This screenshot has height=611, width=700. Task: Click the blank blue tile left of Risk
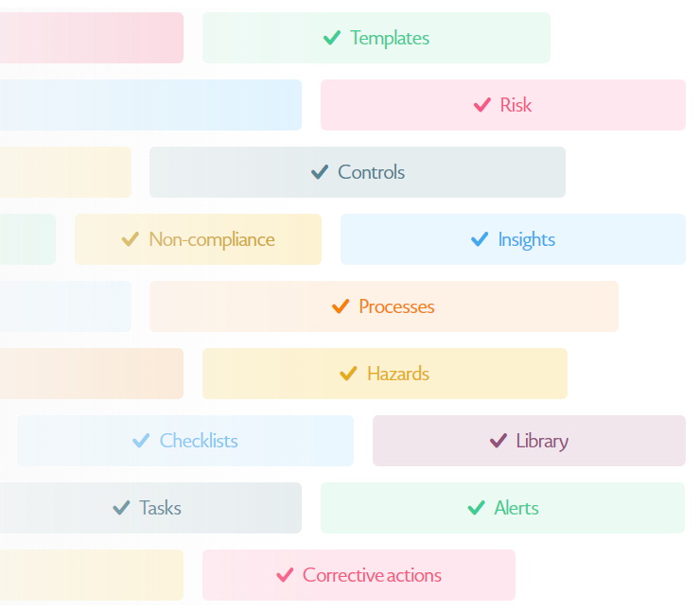(x=150, y=105)
